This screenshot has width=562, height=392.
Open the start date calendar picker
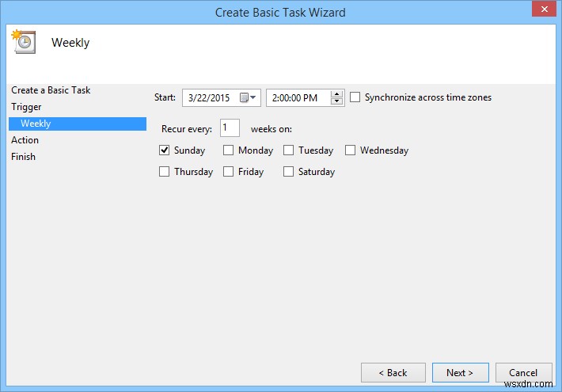coord(247,97)
